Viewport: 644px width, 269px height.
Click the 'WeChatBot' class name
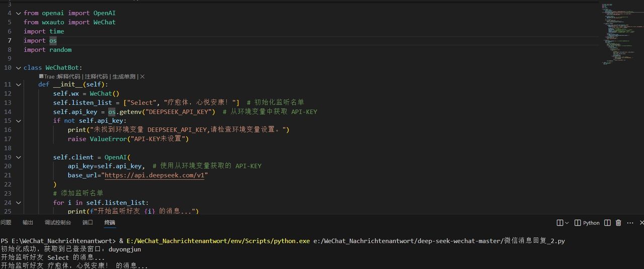coord(62,67)
